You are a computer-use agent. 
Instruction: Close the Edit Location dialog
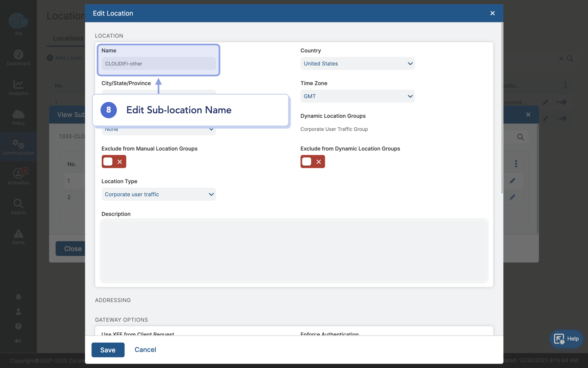point(492,13)
